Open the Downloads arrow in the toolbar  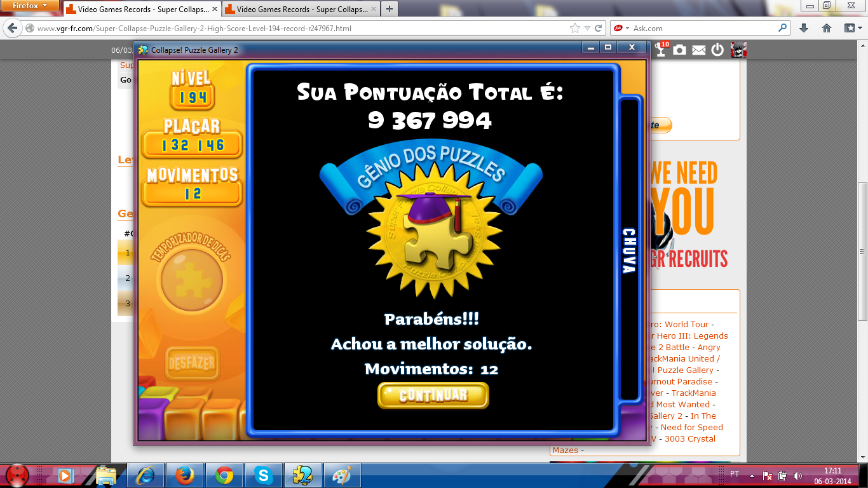tap(804, 28)
